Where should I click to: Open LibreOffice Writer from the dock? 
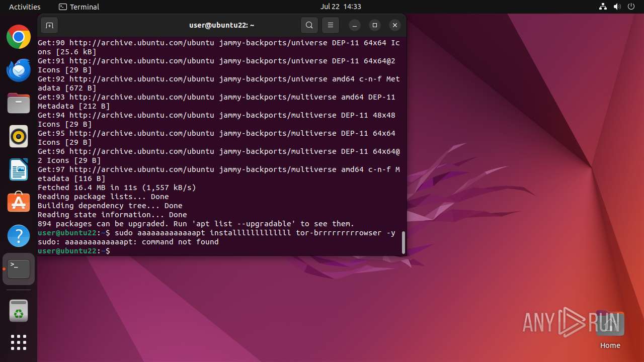(19, 169)
